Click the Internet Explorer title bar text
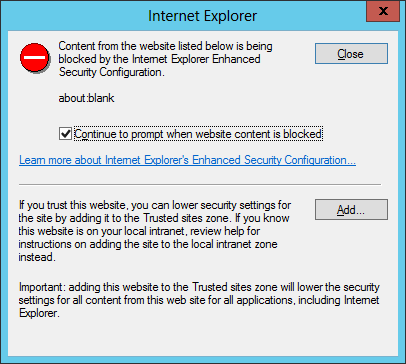 click(202, 16)
